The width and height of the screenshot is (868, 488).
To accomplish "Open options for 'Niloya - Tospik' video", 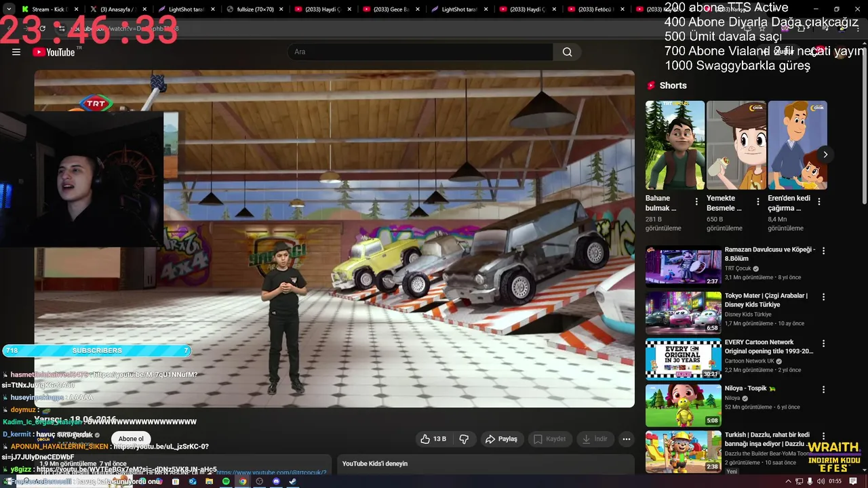I will (x=824, y=390).
